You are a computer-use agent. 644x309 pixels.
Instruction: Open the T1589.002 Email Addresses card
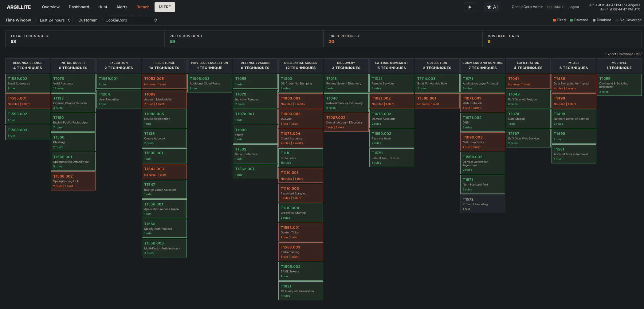click(x=28, y=83)
